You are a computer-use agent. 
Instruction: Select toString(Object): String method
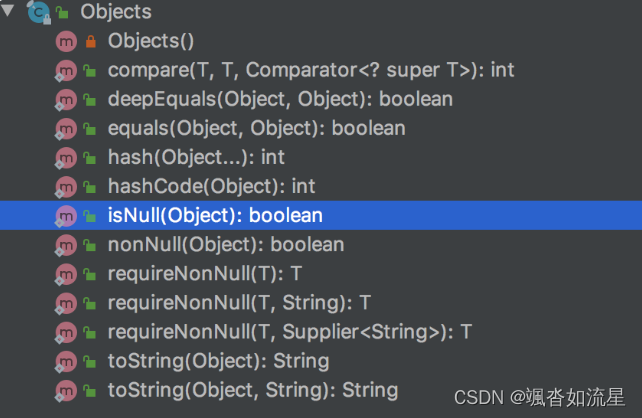218,361
